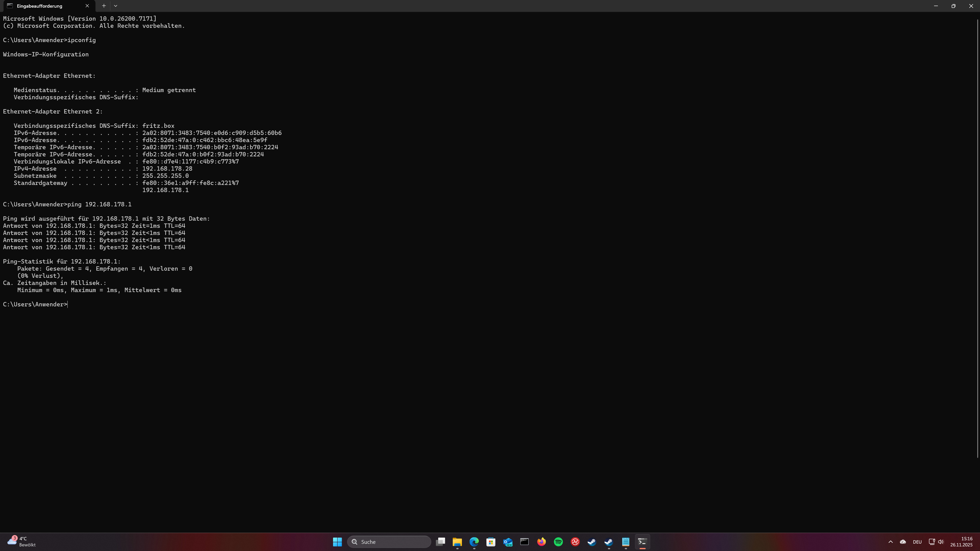Image resolution: width=980 pixels, height=551 pixels.
Task: Open the Windows Start menu
Action: point(337,542)
